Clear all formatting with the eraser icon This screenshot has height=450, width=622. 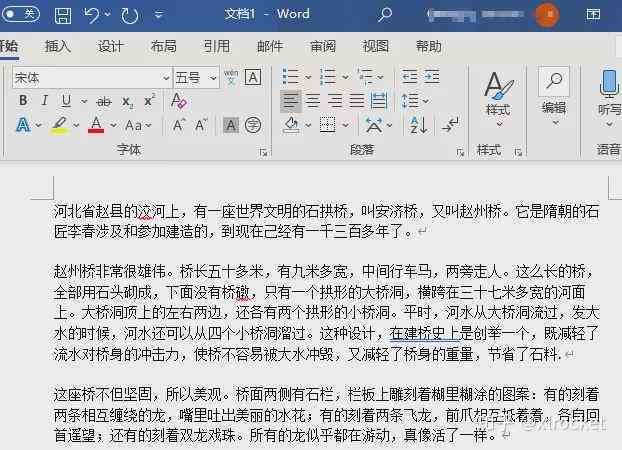tap(179, 101)
